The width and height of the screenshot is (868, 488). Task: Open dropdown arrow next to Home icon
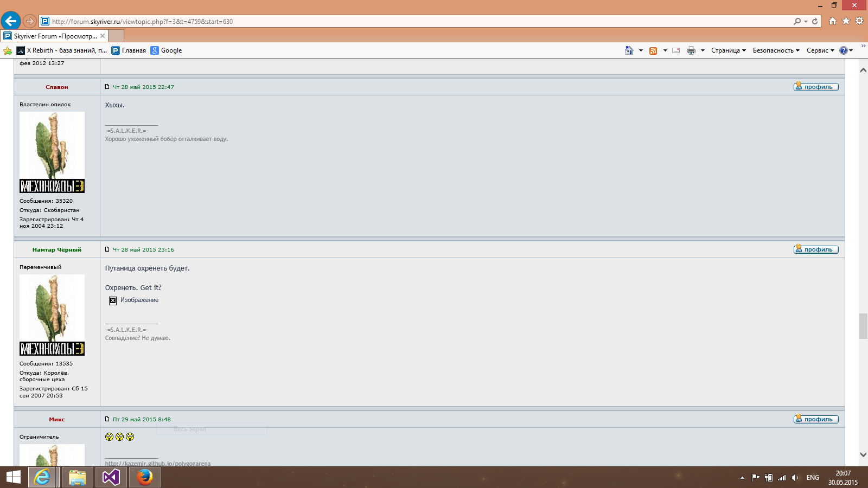[641, 50]
